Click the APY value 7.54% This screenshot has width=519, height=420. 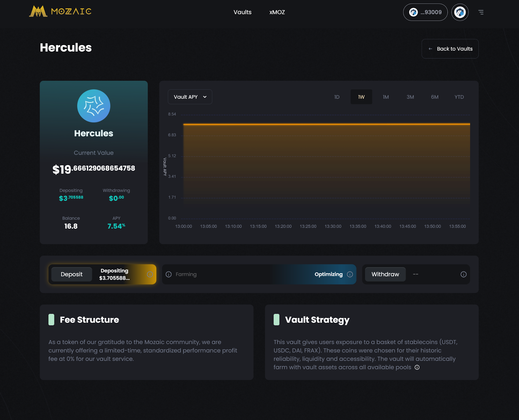click(116, 226)
